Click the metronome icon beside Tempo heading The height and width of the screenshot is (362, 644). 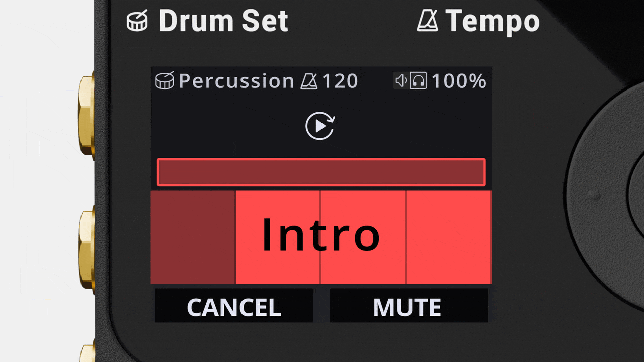[428, 21]
